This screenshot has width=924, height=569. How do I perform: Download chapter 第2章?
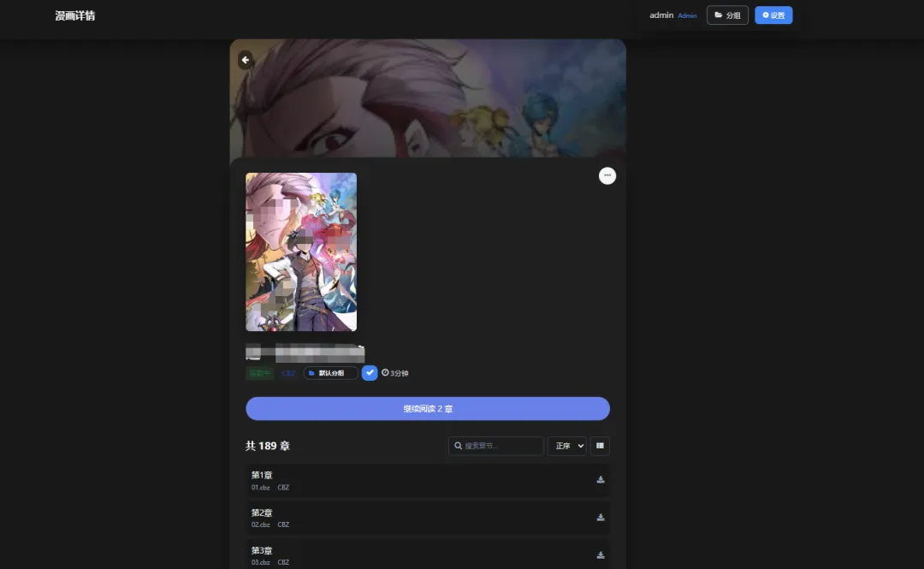(600, 518)
